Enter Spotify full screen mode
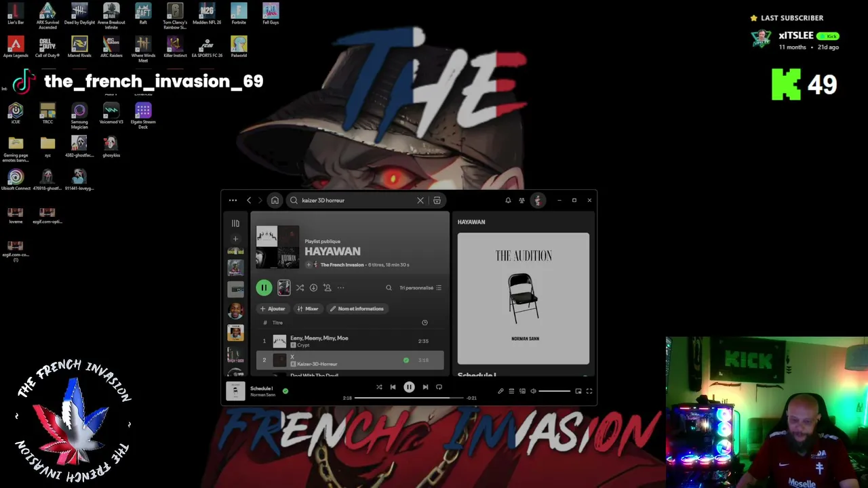 point(589,391)
